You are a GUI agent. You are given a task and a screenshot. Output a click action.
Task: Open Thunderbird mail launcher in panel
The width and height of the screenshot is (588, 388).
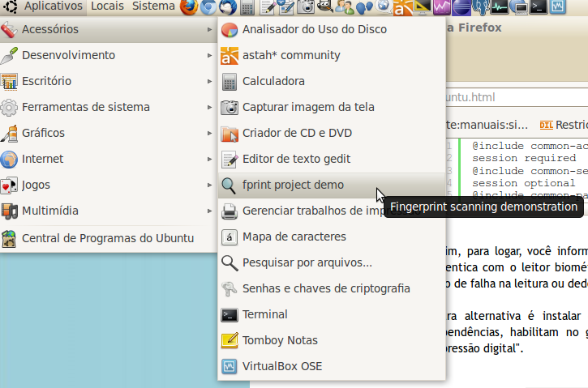[227, 7]
